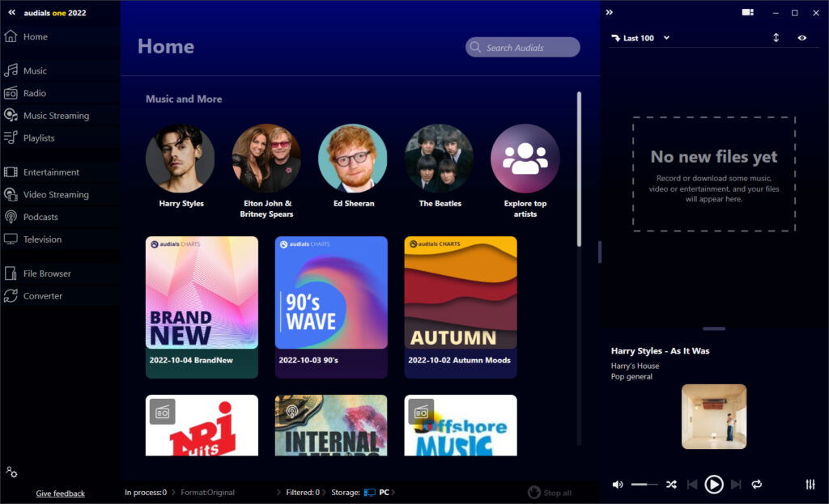Click the Video Streaming icon
This screenshot has width=829, height=504.
(11, 194)
